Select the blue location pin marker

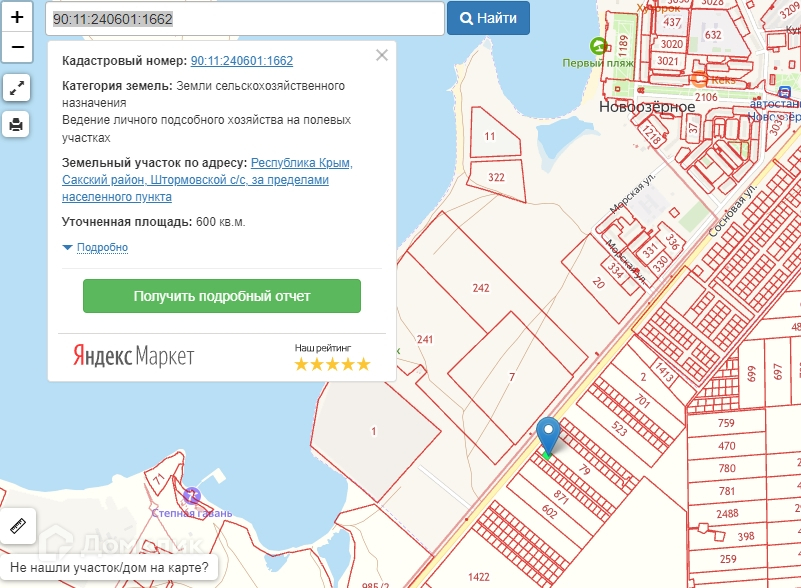click(548, 437)
